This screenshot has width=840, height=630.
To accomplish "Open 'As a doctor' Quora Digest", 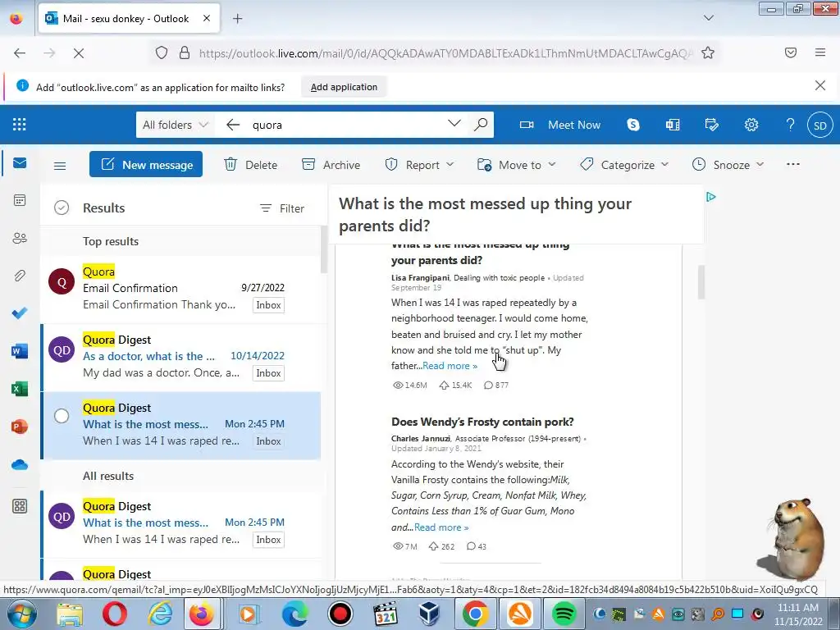I will pos(183,358).
